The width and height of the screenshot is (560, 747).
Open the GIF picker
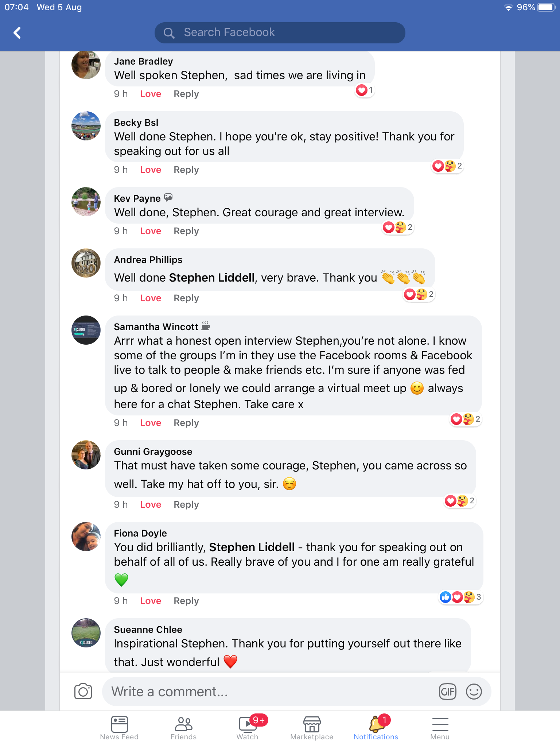pyautogui.click(x=448, y=691)
